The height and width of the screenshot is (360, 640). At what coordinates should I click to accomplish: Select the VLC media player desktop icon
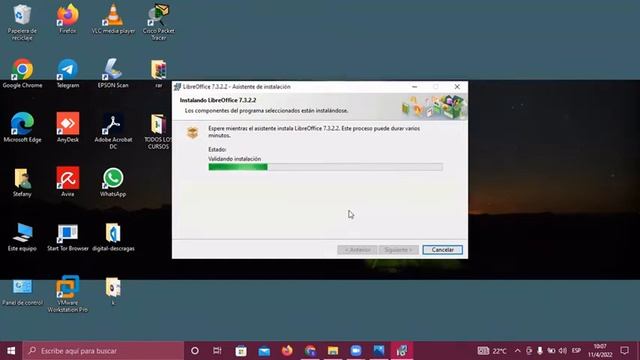(113, 18)
